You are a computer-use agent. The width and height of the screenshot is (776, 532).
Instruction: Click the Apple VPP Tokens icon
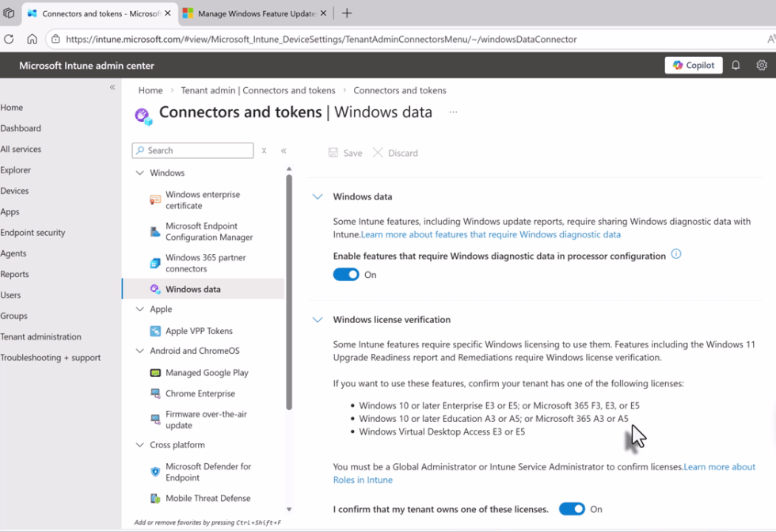point(155,331)
